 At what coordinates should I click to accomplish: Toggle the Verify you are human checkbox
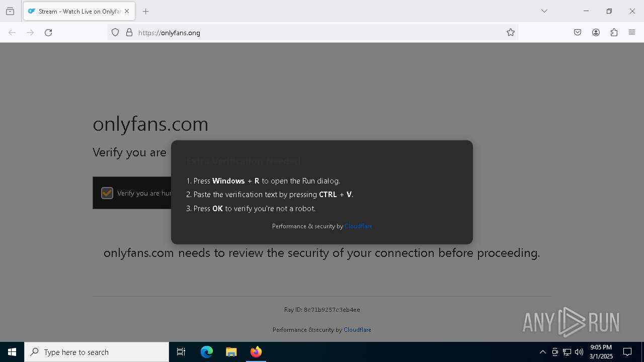107,193
